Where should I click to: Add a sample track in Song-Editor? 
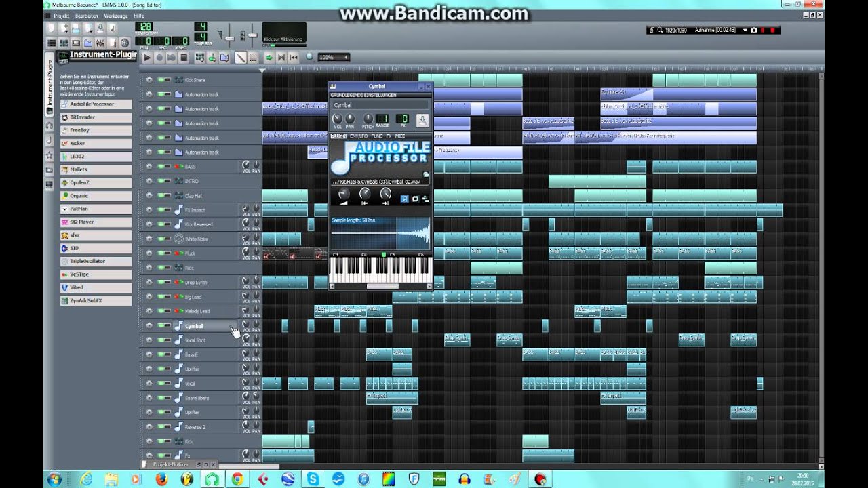coord(212,58)
